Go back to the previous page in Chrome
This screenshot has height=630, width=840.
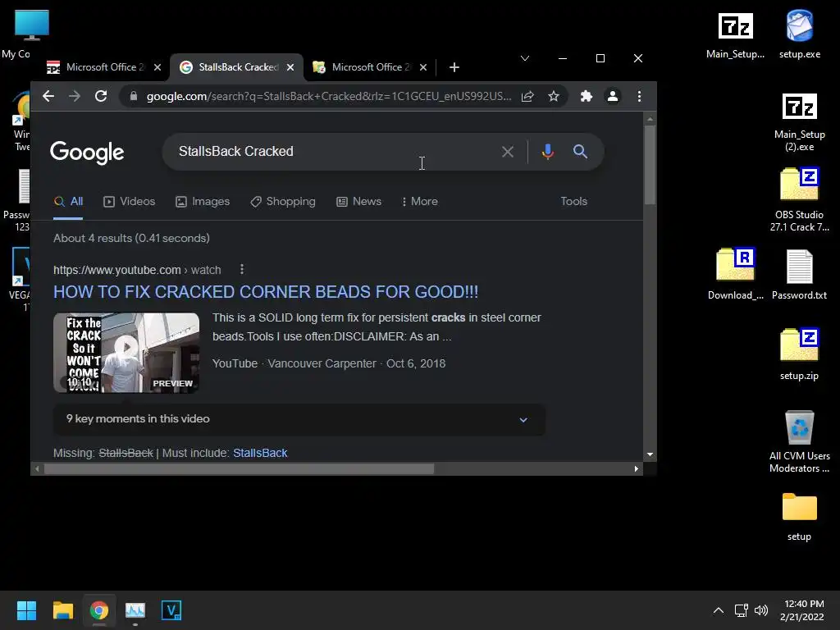click(x=48, y=97)
